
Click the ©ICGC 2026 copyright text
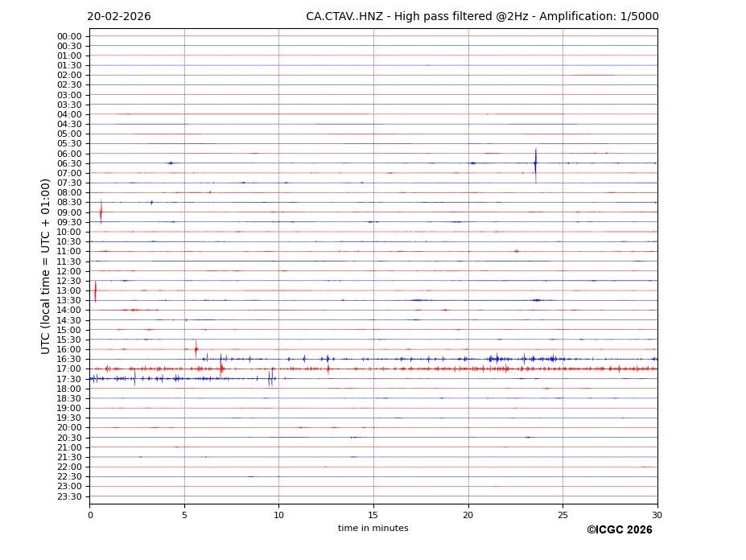(619, 530)
